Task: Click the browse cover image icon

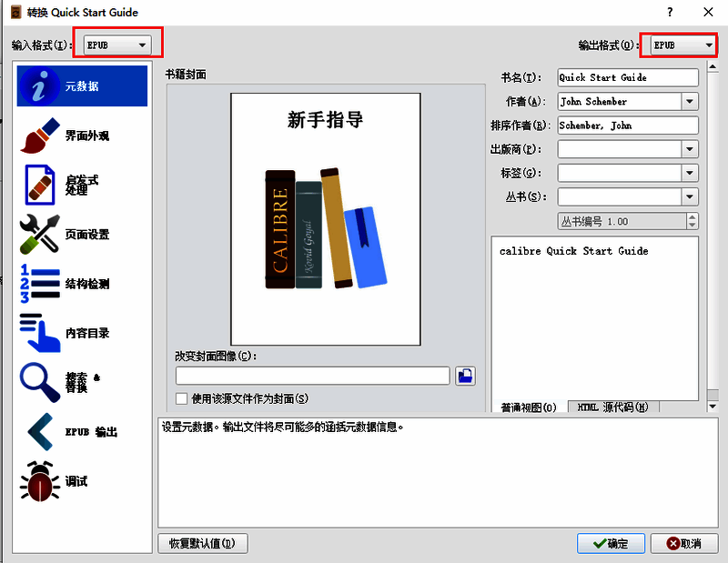Action: pyautogui.click(x=465, y=376)
